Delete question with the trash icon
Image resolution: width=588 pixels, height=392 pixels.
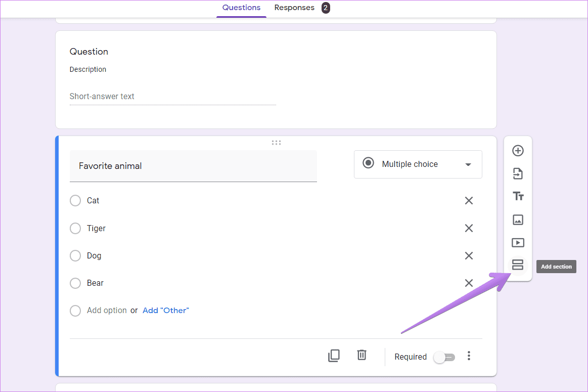(x=361, y=355)
